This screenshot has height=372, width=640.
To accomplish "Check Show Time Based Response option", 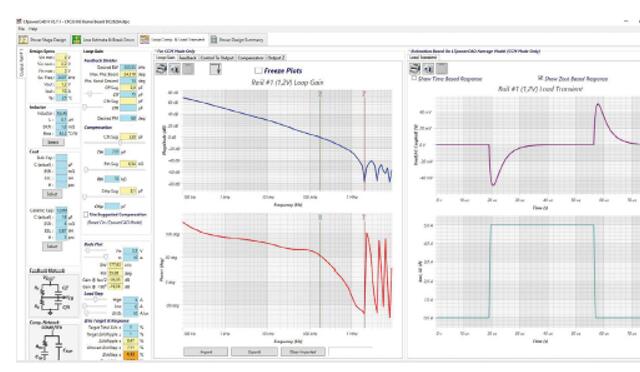I will (414, 78).
